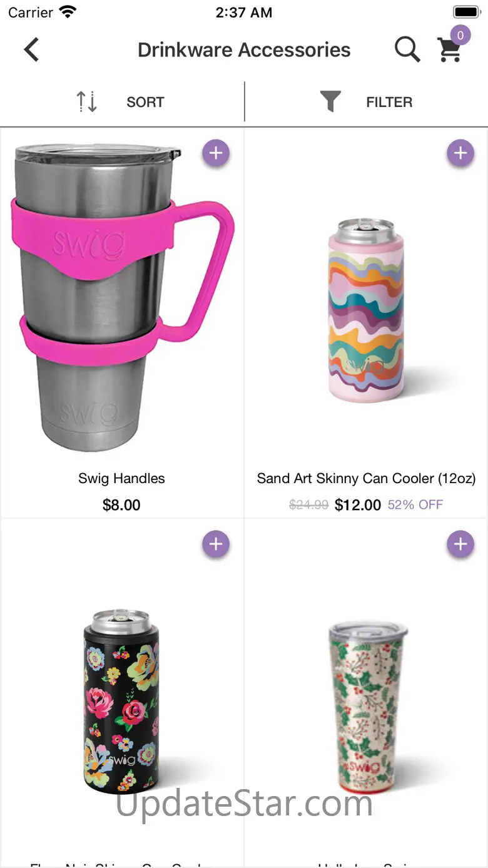This screenshot has height=868, width=488.
Task: Open search with the magnifying glass icon
Action: pos(407,49)
